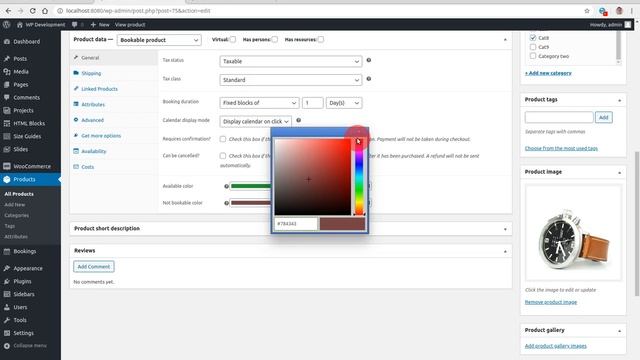Switch to the Shipping product tab
The image size is (640, 360).
click(114, 73)
